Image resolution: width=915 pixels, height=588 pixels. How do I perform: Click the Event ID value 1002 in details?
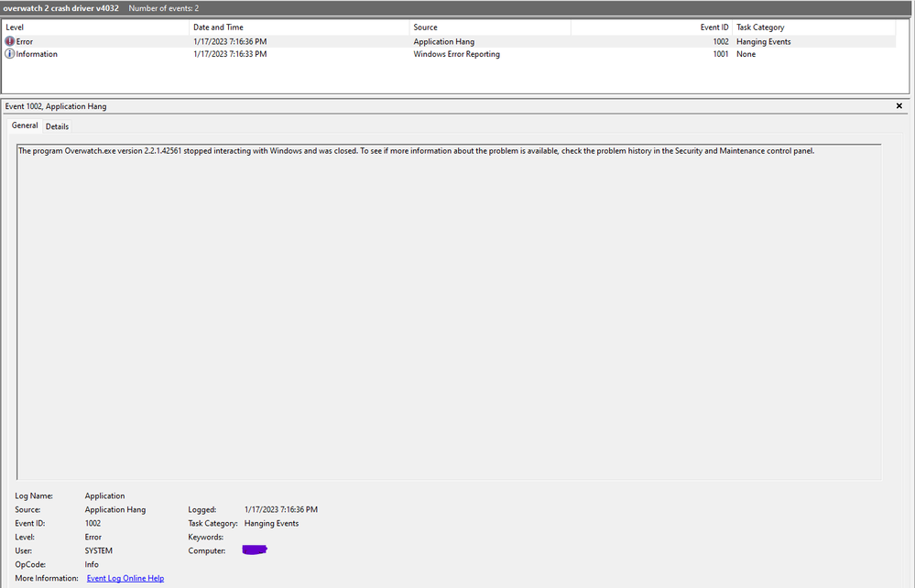[93, 523]
